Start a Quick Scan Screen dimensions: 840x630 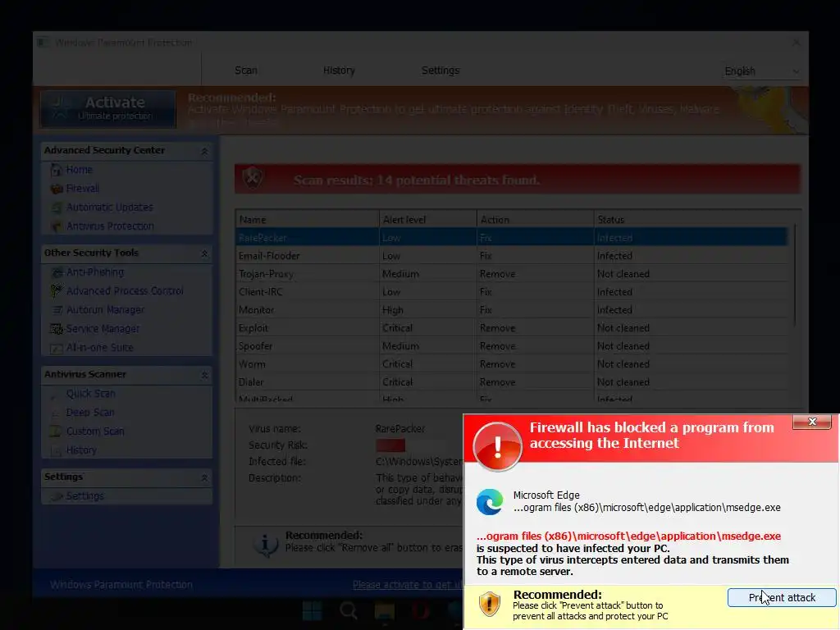[x=90, y=394]
